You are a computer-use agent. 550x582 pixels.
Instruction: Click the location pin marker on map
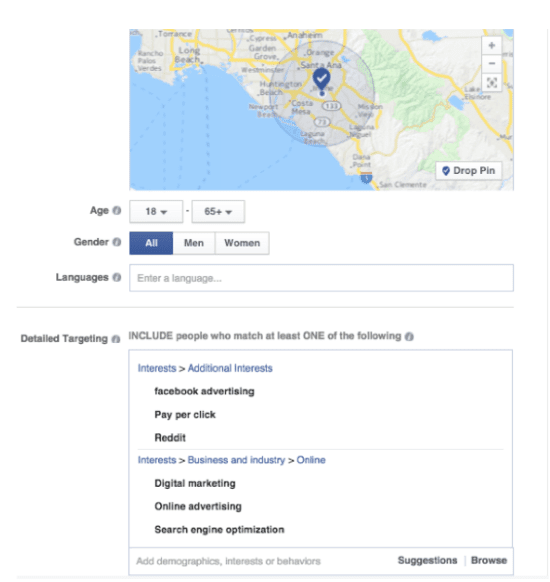[321, 79]
